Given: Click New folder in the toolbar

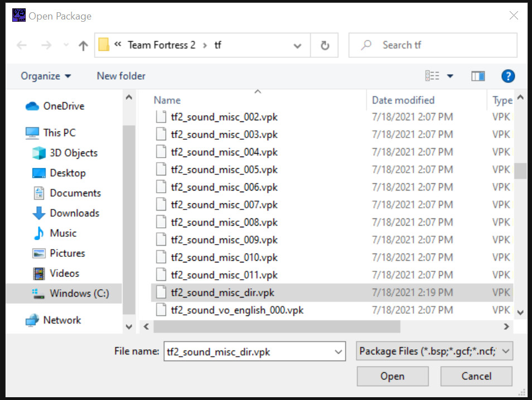Looking at the screenshot, I should [x=121, y=76].
